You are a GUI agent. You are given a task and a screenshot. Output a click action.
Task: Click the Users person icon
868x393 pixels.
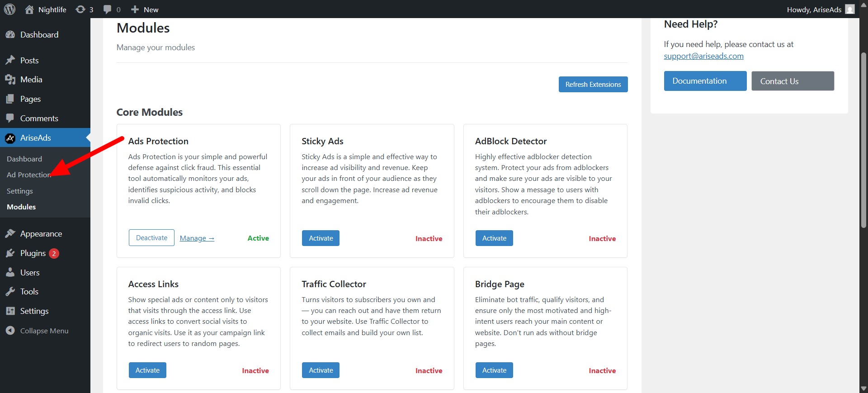click(x=10, y=273)
